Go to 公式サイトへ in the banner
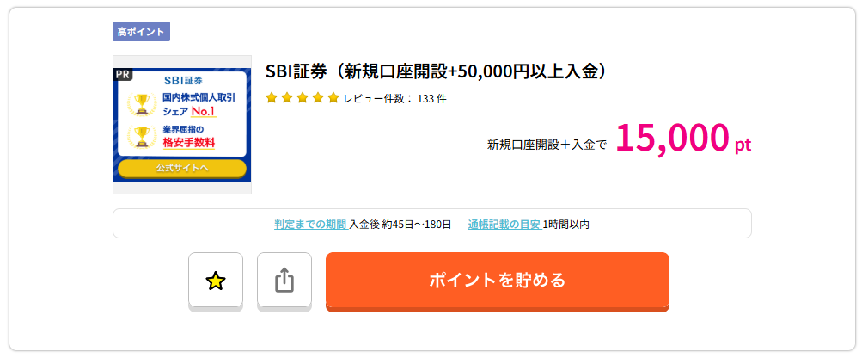 click(x=182, y=168)
